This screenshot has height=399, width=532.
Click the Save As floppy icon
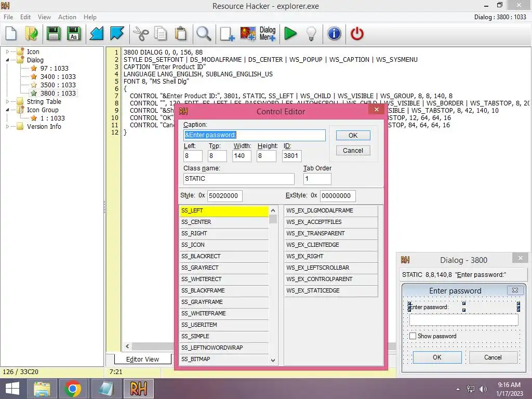[x=74, y=34]
